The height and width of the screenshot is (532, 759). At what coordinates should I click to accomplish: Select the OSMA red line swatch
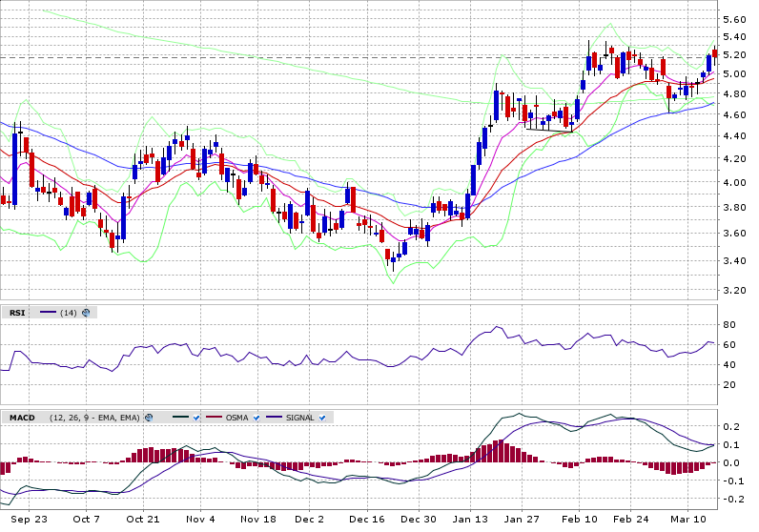click(x=212, y=418)
